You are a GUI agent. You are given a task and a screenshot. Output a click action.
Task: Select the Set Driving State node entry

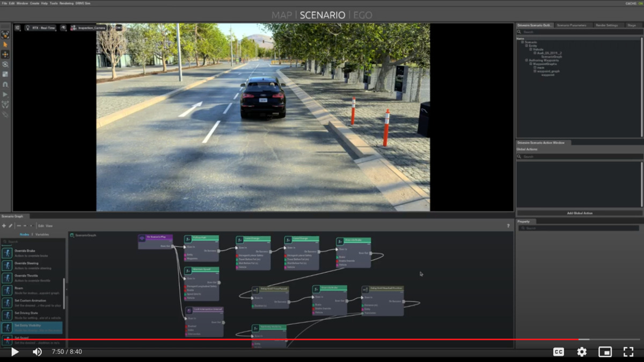click(32, 314)
